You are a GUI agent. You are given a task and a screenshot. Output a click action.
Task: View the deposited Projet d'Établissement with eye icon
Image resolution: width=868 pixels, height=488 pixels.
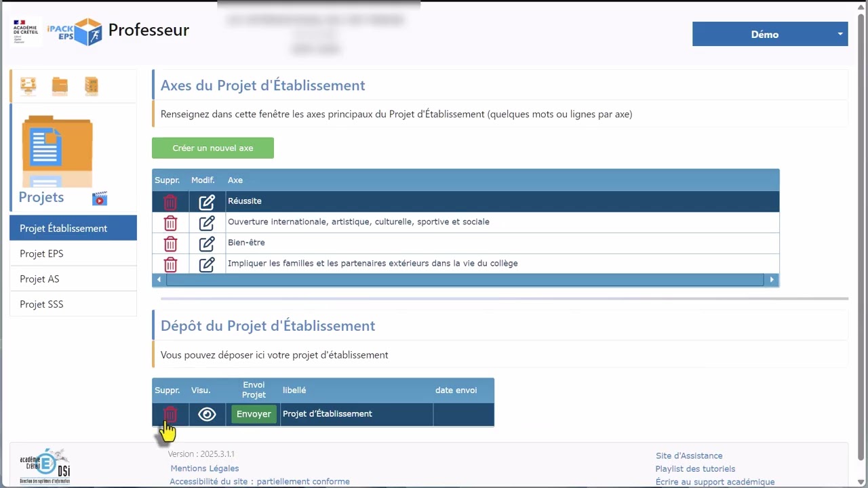(x=207, y=414)
